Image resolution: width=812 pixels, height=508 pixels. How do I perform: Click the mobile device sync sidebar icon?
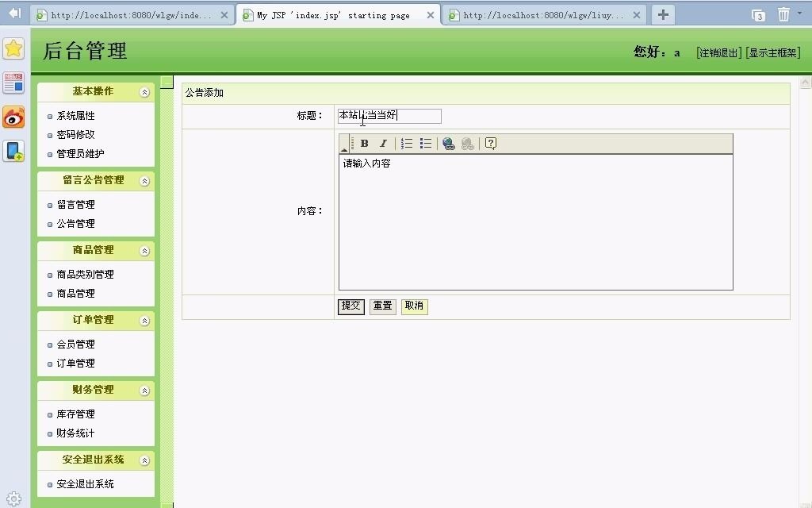point(13,151)
